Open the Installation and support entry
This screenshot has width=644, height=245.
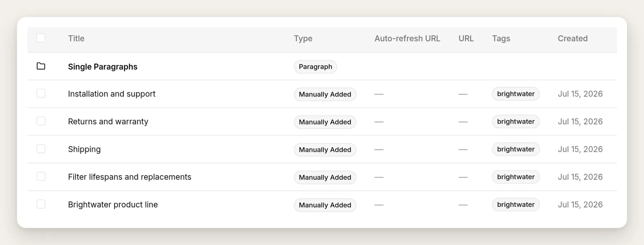(112, 94)
